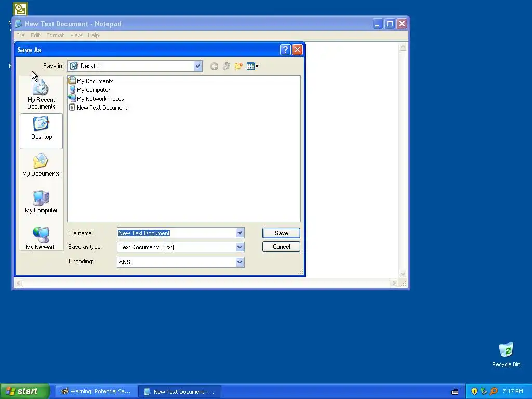Open the File menu in Notepad
This screenshot has height=399, width=532.
pyautogui.click(x=20, y=35)
